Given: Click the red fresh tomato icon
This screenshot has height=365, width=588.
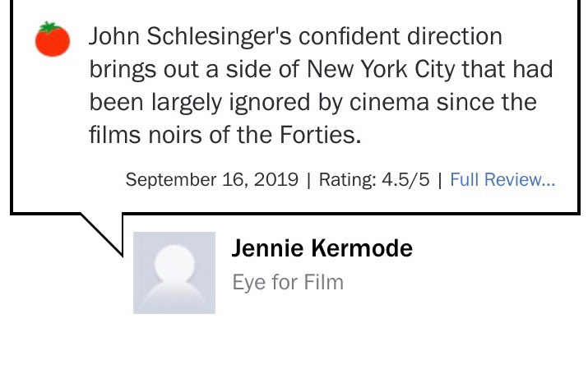Looking at the screenshot, I should coord(53,39).
